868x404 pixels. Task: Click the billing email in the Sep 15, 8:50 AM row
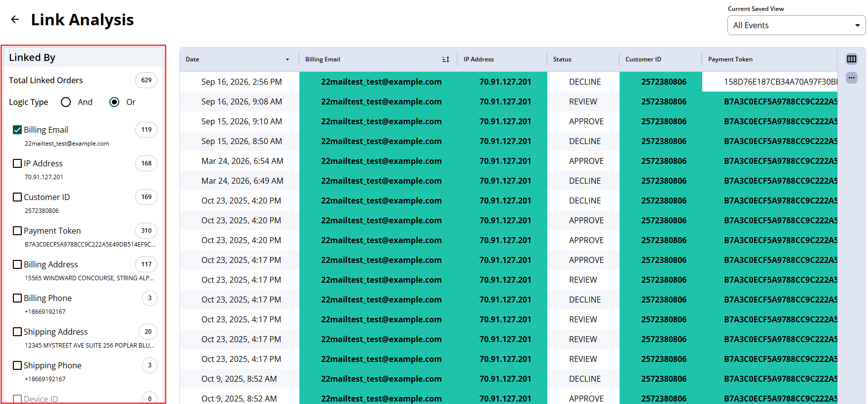[x=381, y=141]
